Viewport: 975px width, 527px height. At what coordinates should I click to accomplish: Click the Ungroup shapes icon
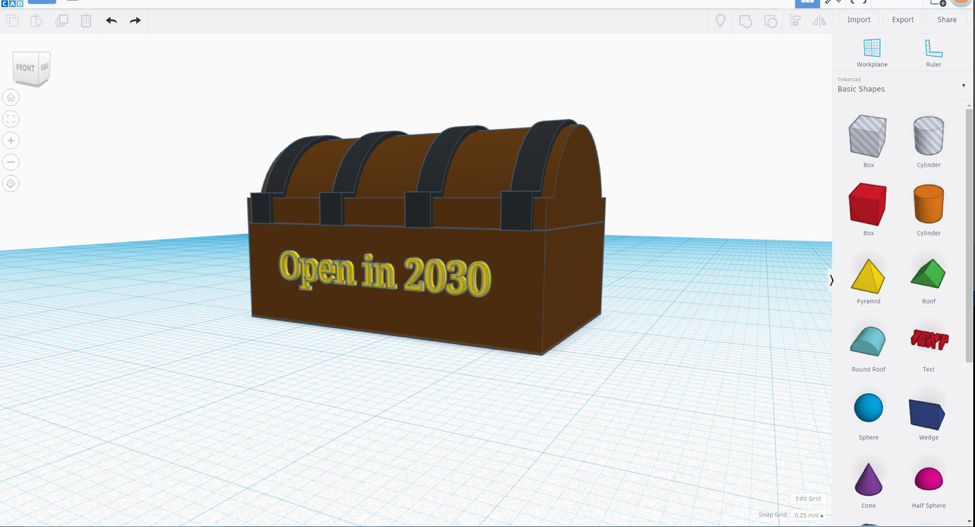click(x=770, y=21)
